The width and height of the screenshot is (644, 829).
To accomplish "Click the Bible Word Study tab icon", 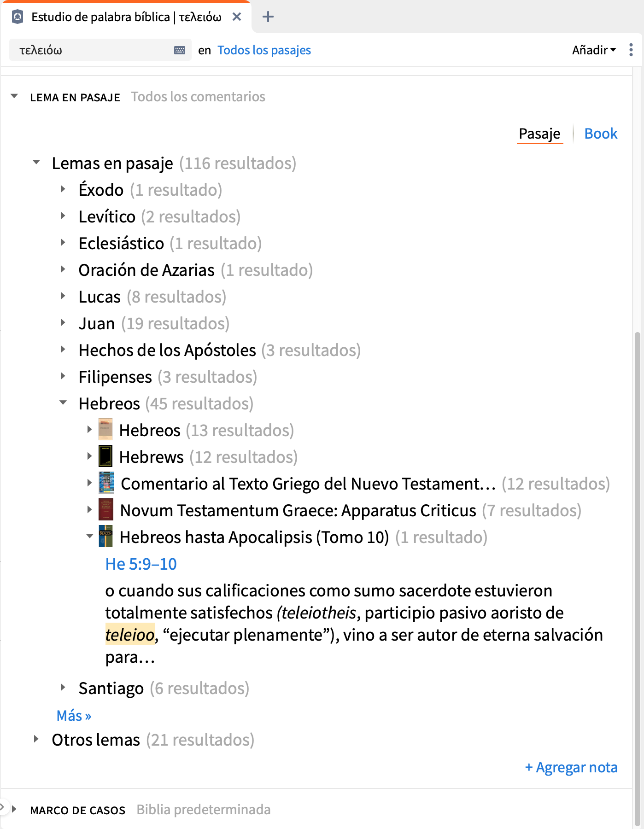I will click(18, 17).
